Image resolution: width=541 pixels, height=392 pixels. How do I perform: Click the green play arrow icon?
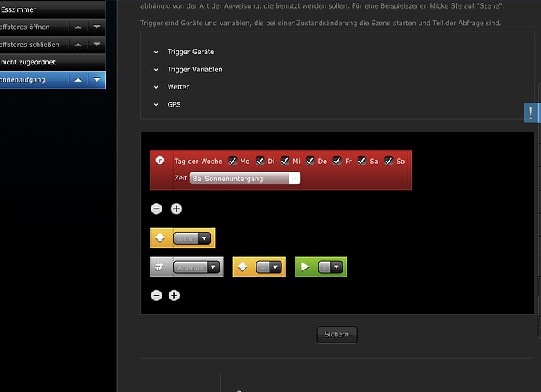click(x=305, y=267)
